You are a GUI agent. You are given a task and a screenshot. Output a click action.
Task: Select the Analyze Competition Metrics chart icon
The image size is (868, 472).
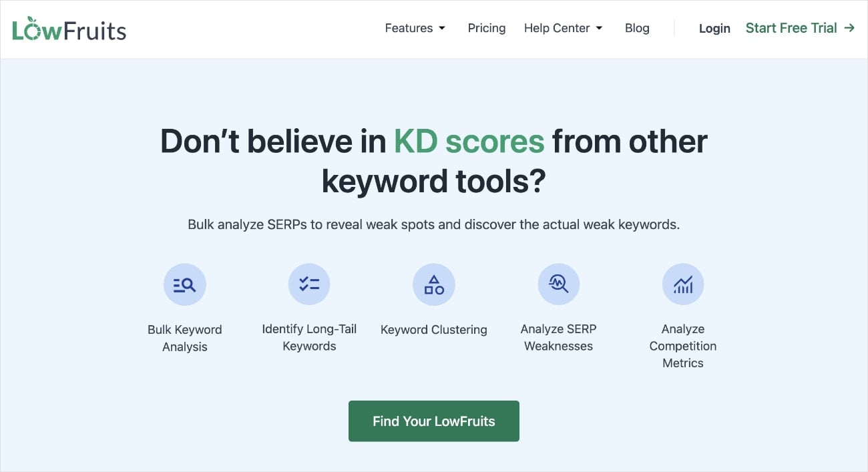tap(683, 283)
